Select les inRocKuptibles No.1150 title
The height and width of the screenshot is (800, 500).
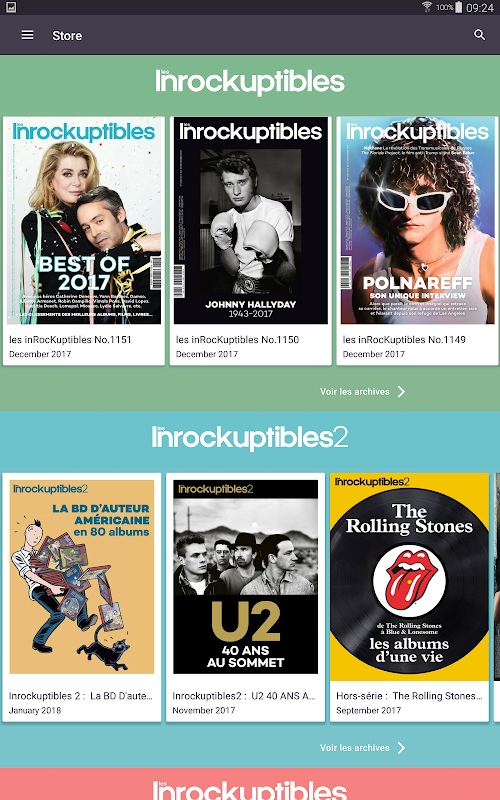237,339
